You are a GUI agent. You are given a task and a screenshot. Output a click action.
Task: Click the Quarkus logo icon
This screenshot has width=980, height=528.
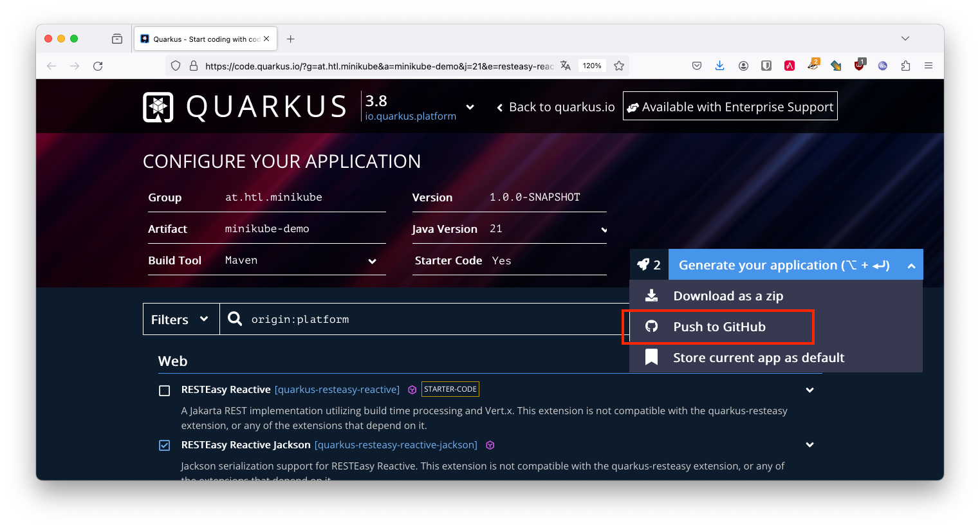point(158,107)
